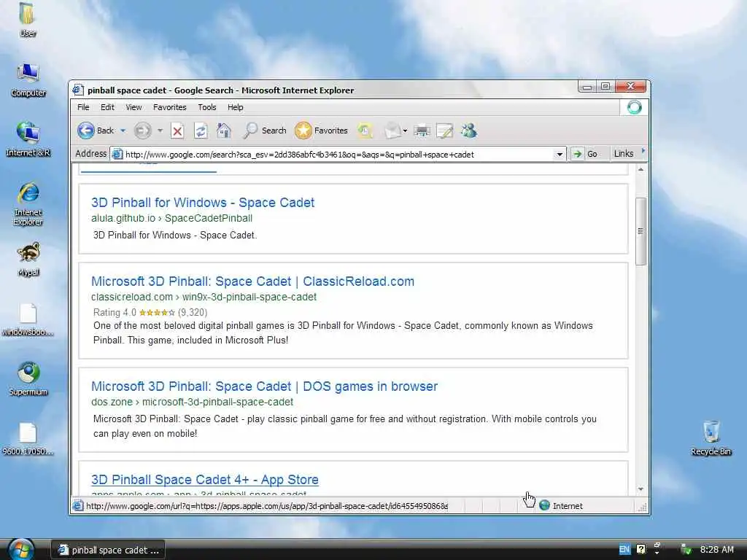Open the Favorites star button
This screenshot has width=747, height=560.
[x=321, y=131]
